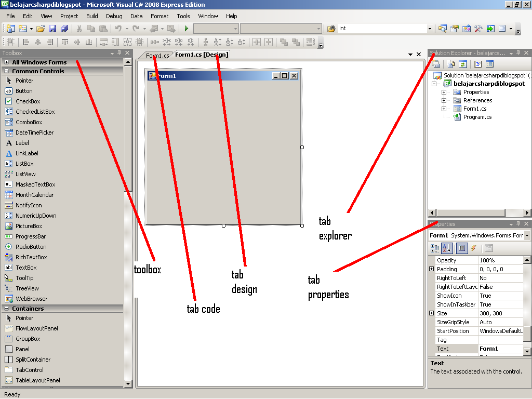The height and width of the screenshot is (399, 532).
Task: Click the Start Debugging green arrow
Action: pos(187,29)
